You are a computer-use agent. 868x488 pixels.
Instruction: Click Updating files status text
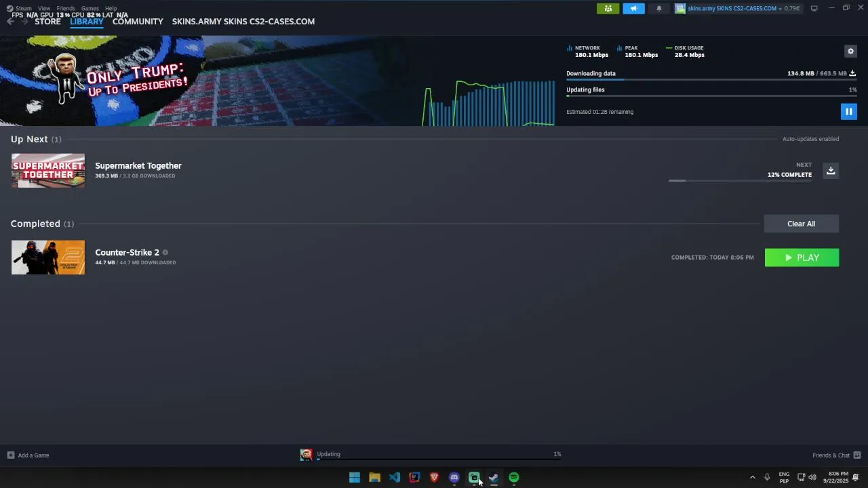click(585, 89)
